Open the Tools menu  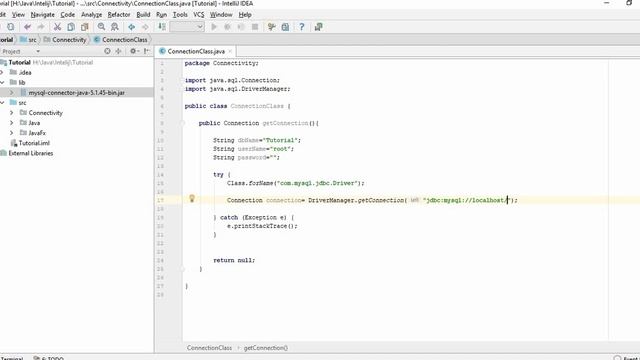click(x=180, y=15)
